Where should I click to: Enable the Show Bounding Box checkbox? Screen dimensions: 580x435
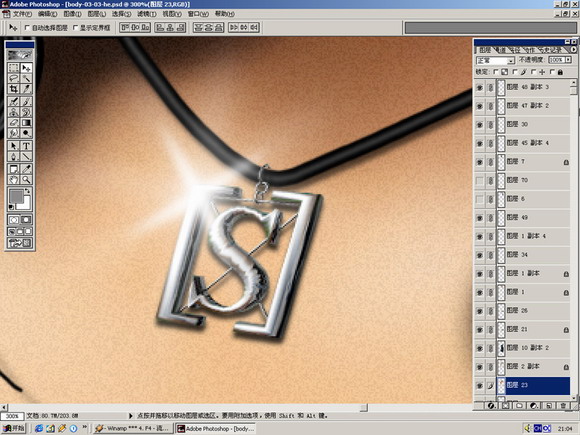pos(75,28)
